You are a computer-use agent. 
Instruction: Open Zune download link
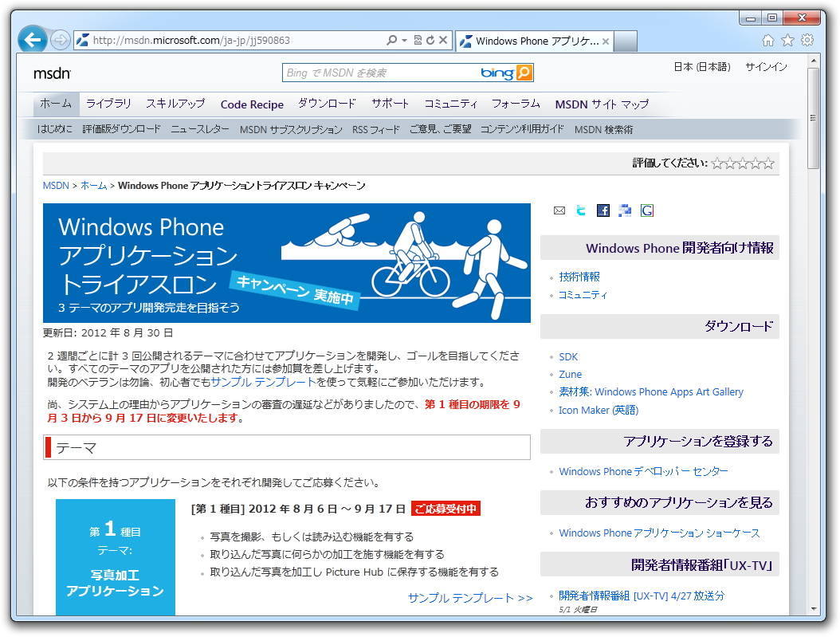click(x=570, y=375)
